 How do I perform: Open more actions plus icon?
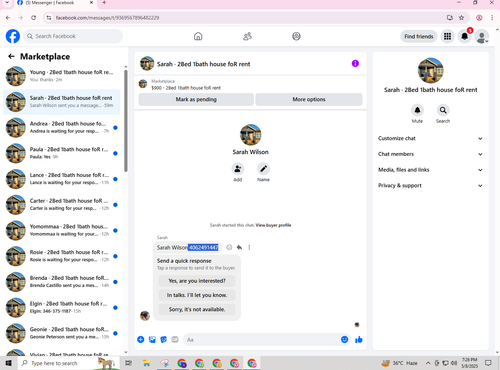[141, 339]
